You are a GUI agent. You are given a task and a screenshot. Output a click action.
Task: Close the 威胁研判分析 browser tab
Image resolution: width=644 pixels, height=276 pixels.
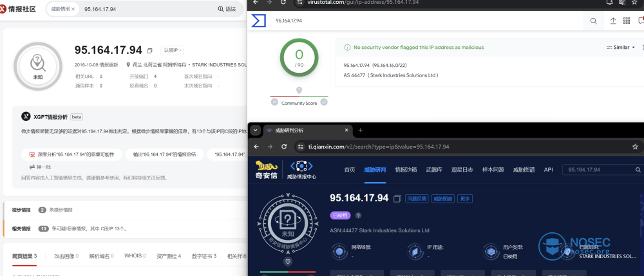[x=346, y=131]
